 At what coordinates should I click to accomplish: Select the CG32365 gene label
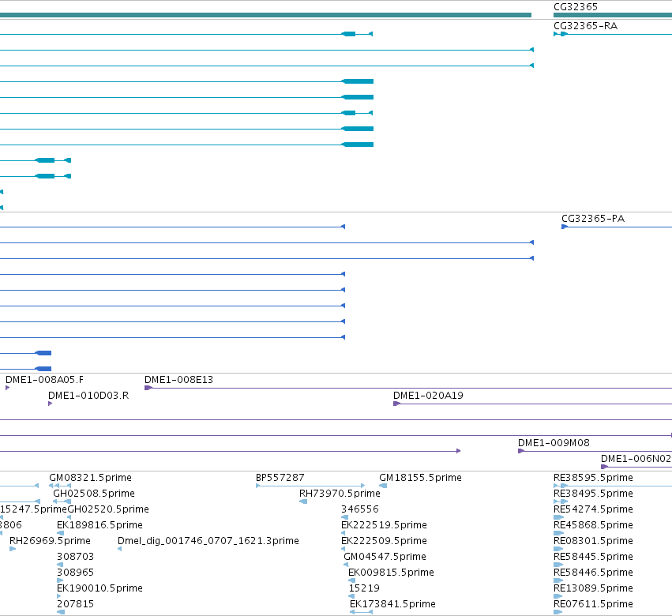[575, 7]
